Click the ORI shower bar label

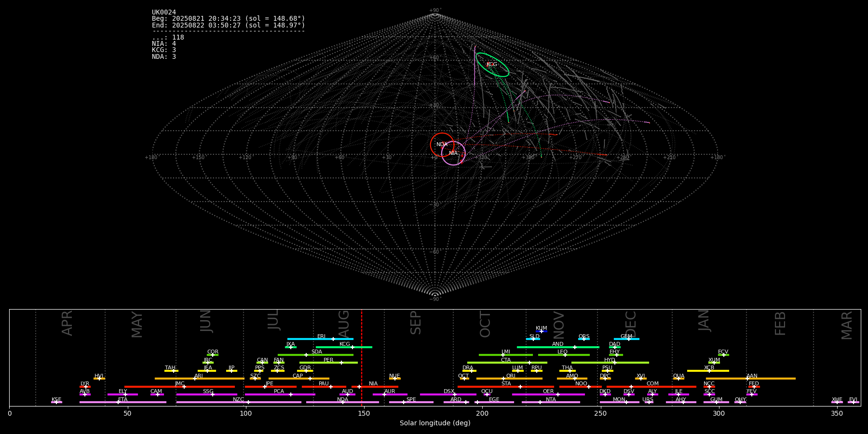coord(511,376)
